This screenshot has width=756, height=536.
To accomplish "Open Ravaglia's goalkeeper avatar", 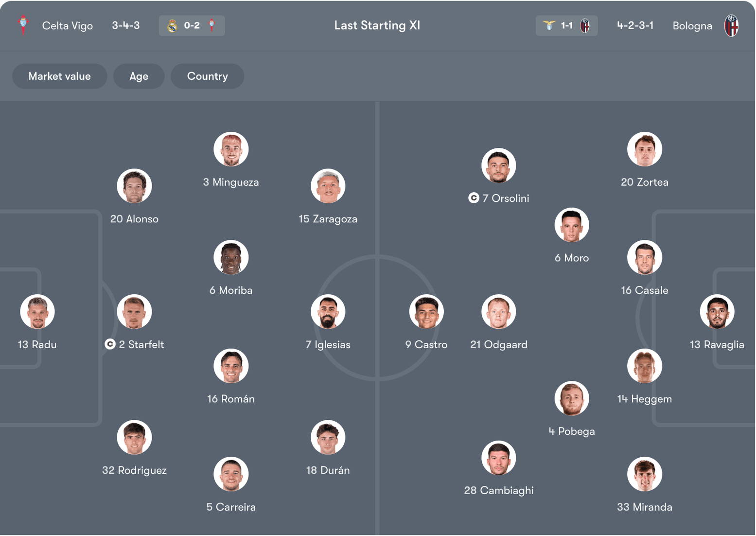I will [717, 312].
